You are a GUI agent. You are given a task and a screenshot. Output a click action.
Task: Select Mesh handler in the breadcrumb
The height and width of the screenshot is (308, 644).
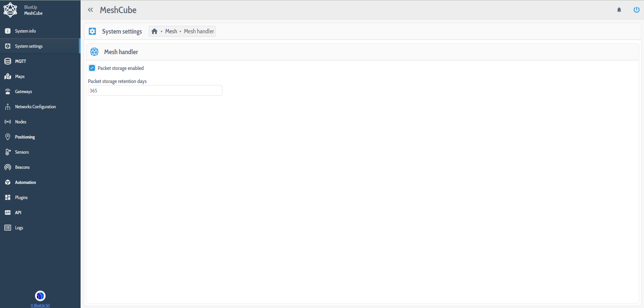199,31
